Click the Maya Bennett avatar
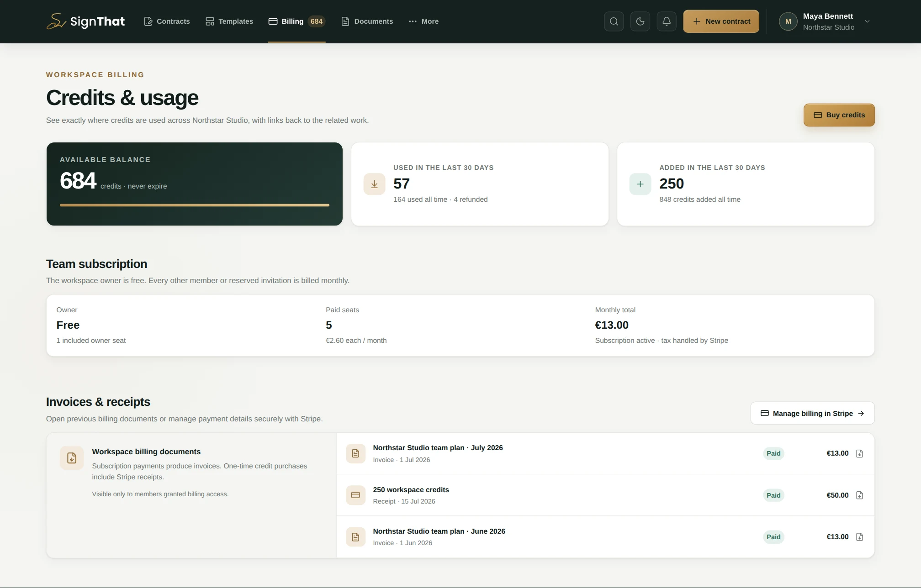The image size is (921, 588). [788, 21]
